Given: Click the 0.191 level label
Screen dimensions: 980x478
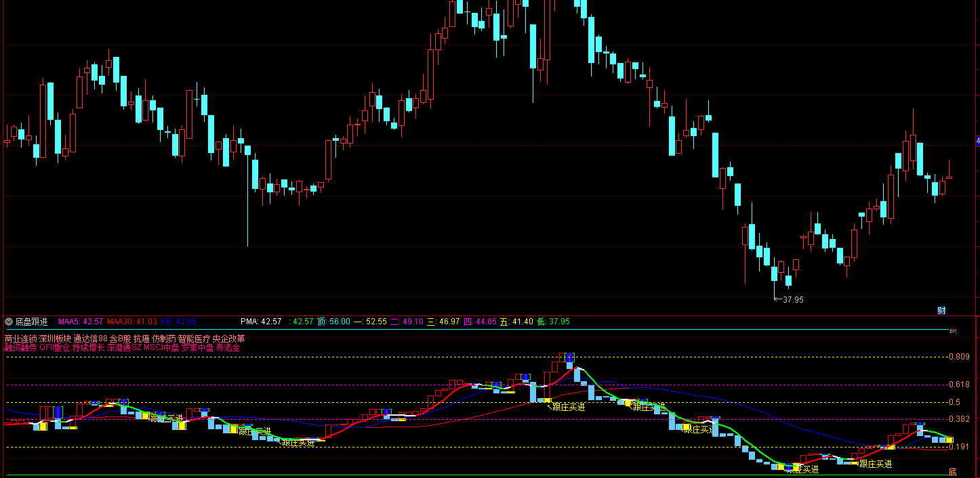Looking at the screenshot, I should pyautogui.click(x=959, y=447).
